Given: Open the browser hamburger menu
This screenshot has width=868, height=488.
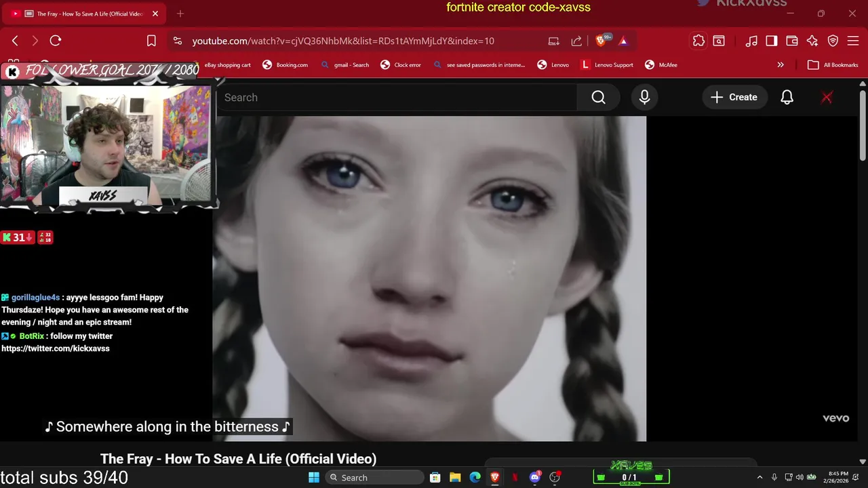Looking at the screenshot, I should coord(853,41).
